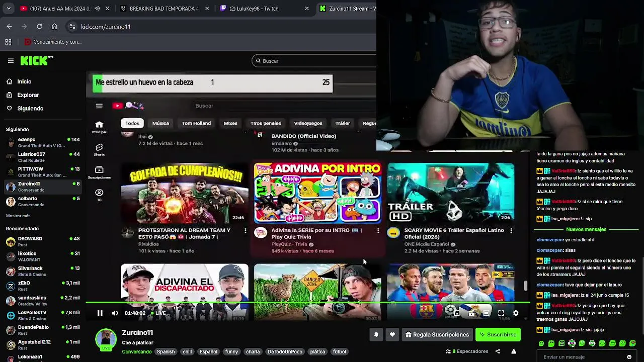
Task: Select Videojuegos filter chip
Action: (308, 123)
